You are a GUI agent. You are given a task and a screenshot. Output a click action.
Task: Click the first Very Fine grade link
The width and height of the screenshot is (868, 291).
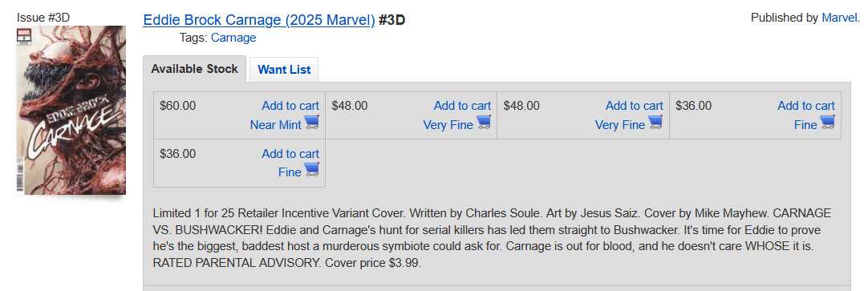(448, 125)
